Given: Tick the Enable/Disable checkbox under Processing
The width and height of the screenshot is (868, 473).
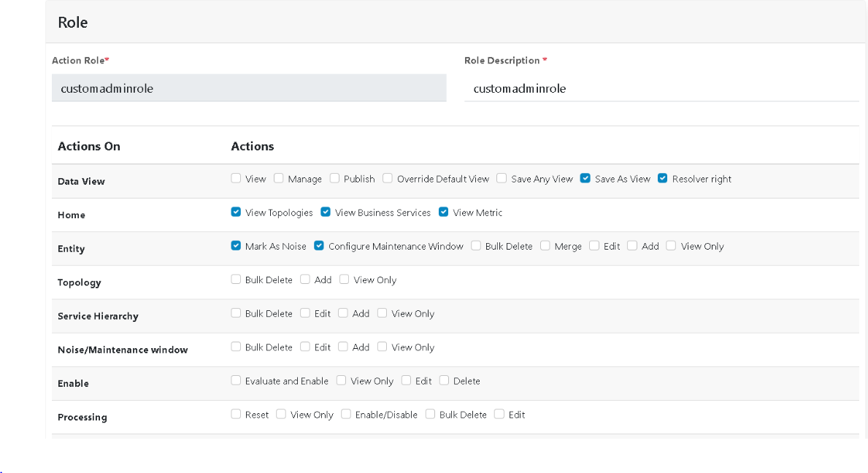Looking at the screenshot, I should click(x=346, y=414).
